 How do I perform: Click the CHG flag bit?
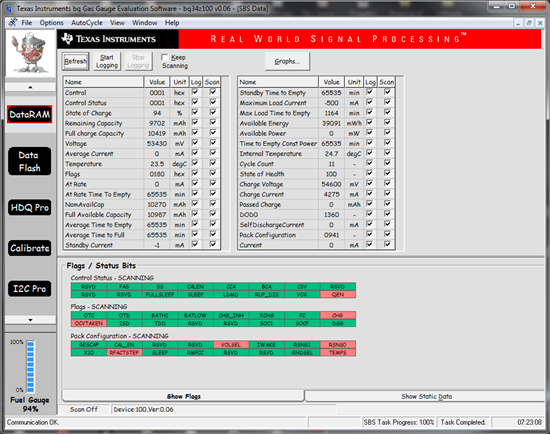click(x=338, y=315)
